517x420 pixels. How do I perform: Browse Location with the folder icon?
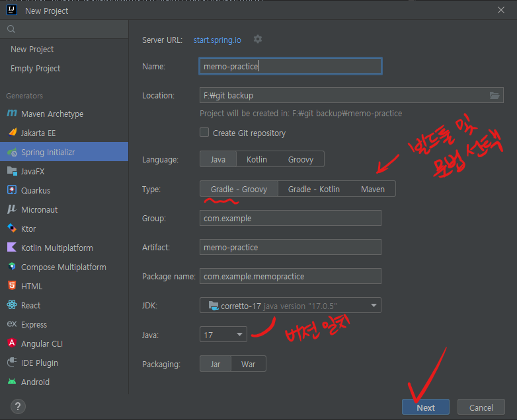(x=495, y=96)
